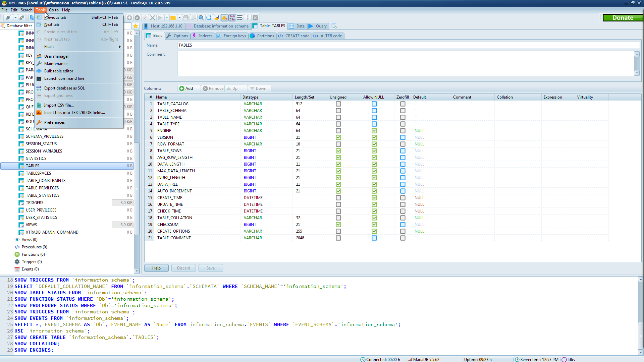
Task: Toggle the stop on errors warning icon
Action: [224, 18]
